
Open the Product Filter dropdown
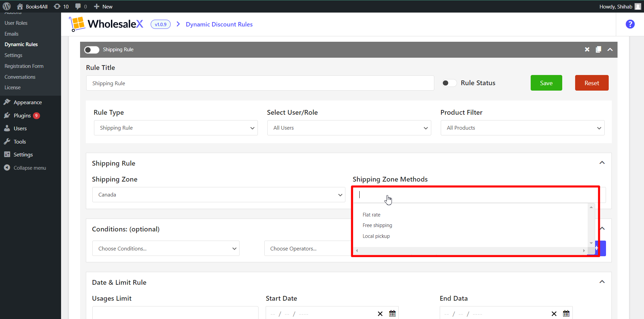click(x=523, y=128)
